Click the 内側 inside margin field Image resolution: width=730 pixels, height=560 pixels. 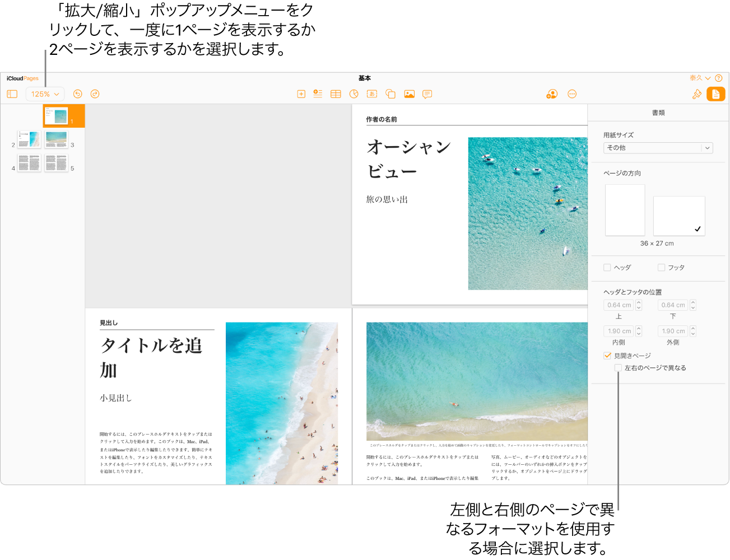[x=619, y=331]
